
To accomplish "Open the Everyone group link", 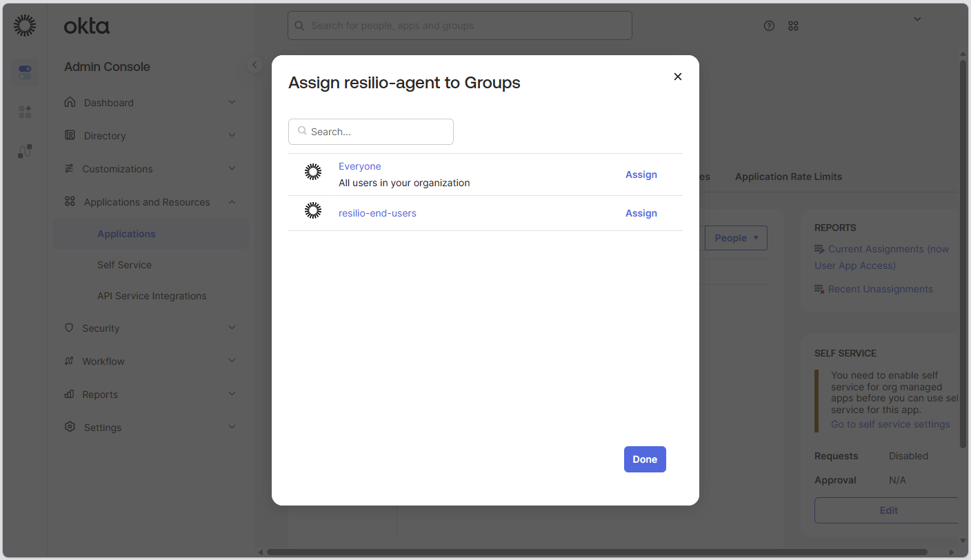I will pyautogui.click(x=359, y=166).
